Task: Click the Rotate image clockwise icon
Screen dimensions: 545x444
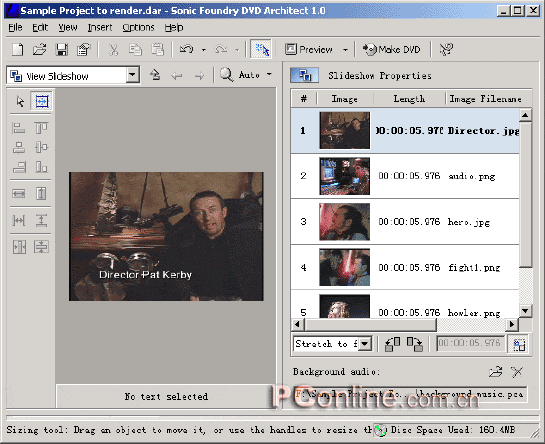Action: pyautogui.click(x=415, y=344)
